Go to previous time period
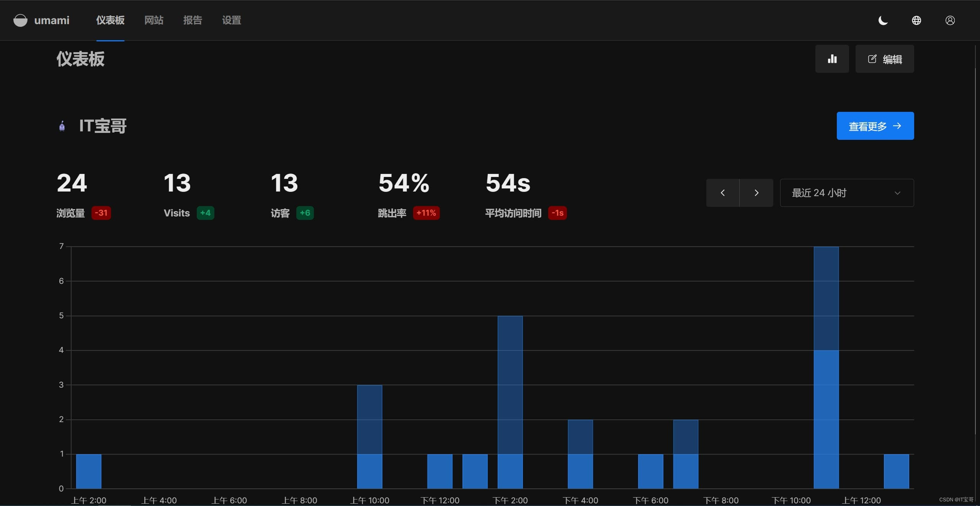This screenshot has width=980, height=506. 722,193
